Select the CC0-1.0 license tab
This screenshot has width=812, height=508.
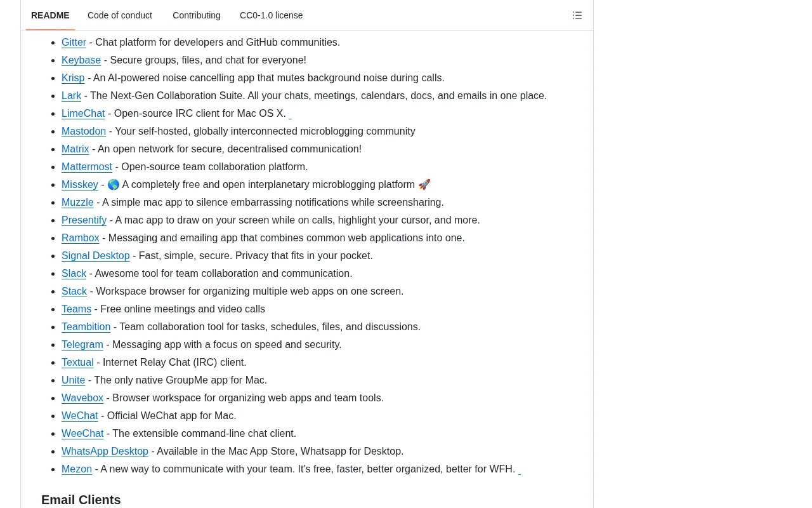point(272,15)
